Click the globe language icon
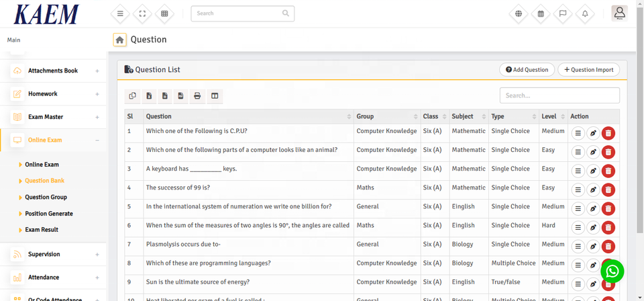This screenshot has height=301, width=644. coord(519,13)
